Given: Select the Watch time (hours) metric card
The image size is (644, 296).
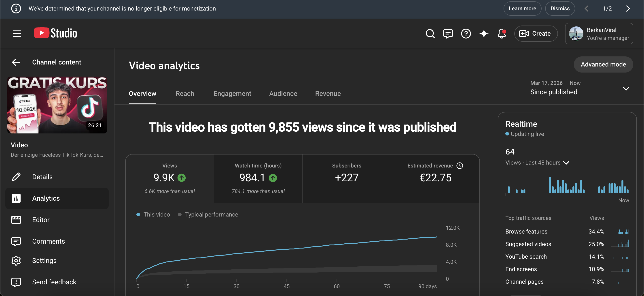Looking at the screenshot, I should point(258,178).
